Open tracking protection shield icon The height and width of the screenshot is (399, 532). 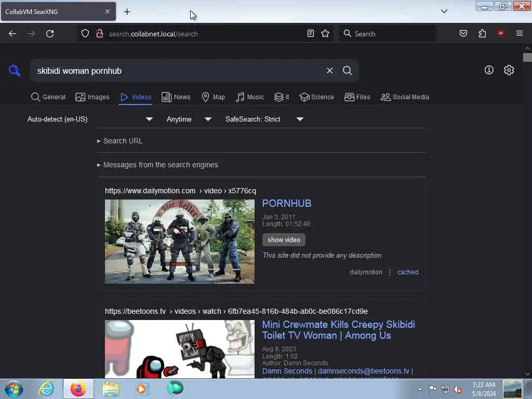point(85,34)
